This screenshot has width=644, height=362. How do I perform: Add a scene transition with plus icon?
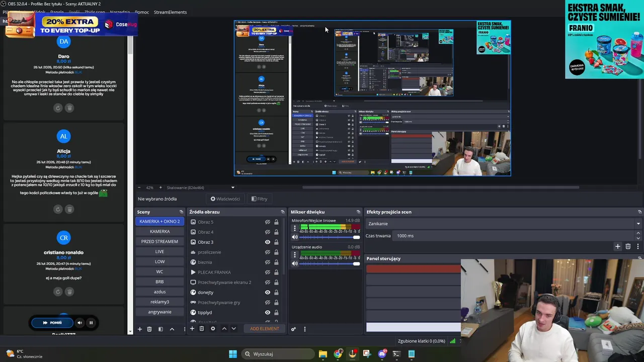pyautogui.click(x=618, y=246)
